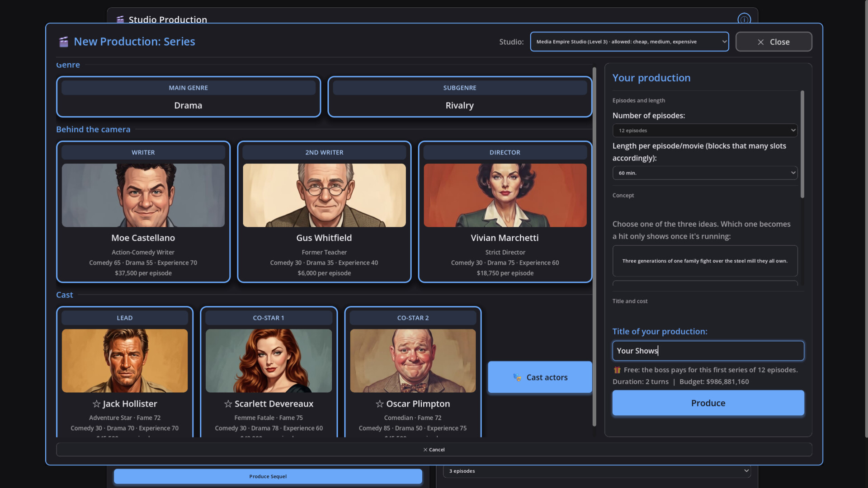Open the 3 episodes dropdown in background window

point(597,471)
